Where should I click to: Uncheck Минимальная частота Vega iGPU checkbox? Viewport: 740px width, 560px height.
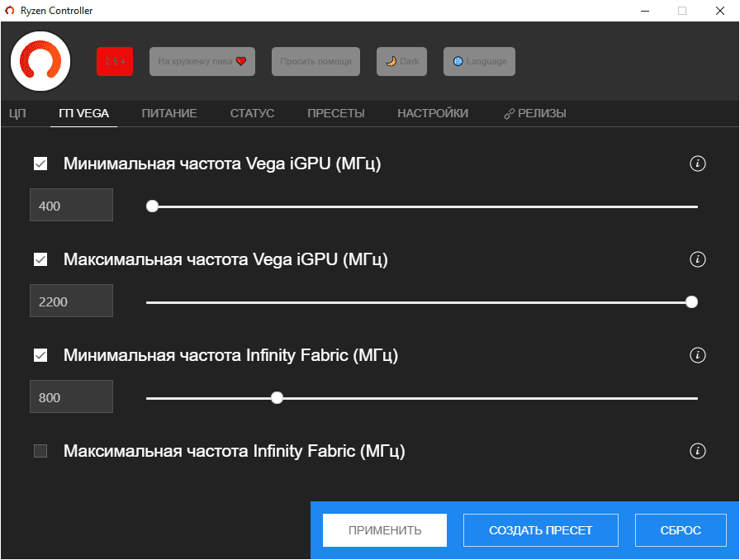click(40, 164)
